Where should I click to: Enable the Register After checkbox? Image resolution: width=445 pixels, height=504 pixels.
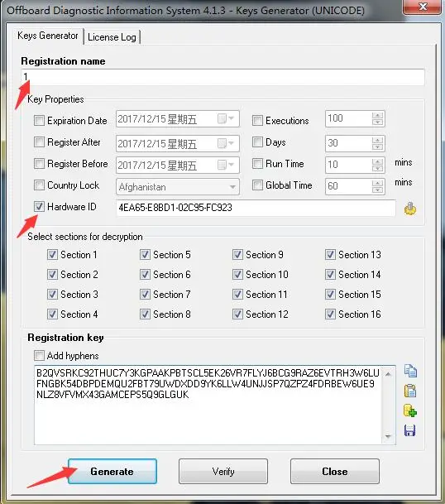pyautogui.click(x=39, y=142)
